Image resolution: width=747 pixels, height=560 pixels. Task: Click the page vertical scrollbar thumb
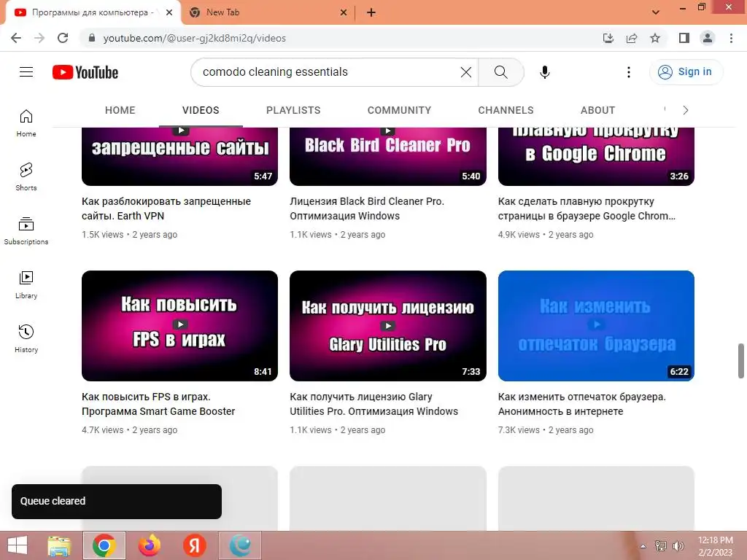[x=741, y=360]
